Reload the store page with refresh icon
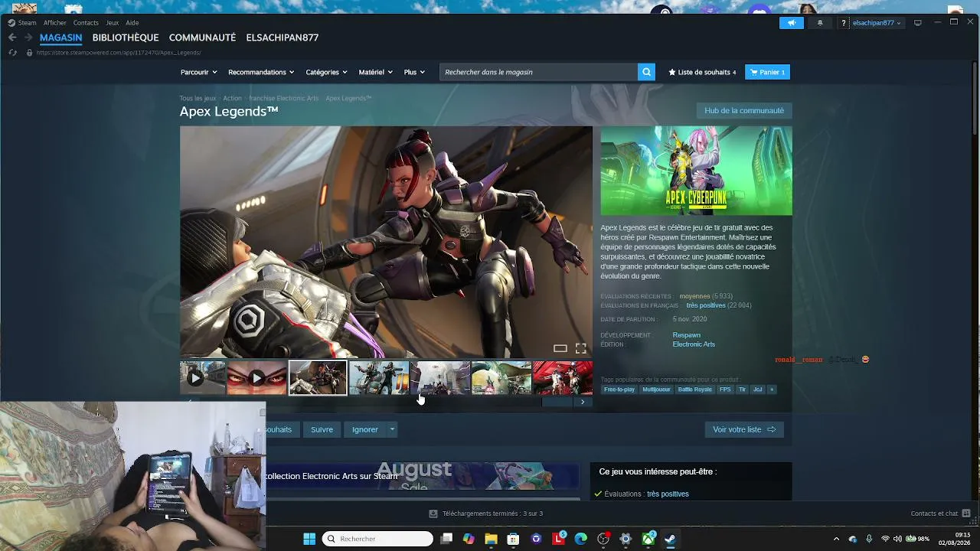 (x=12, y=53)
